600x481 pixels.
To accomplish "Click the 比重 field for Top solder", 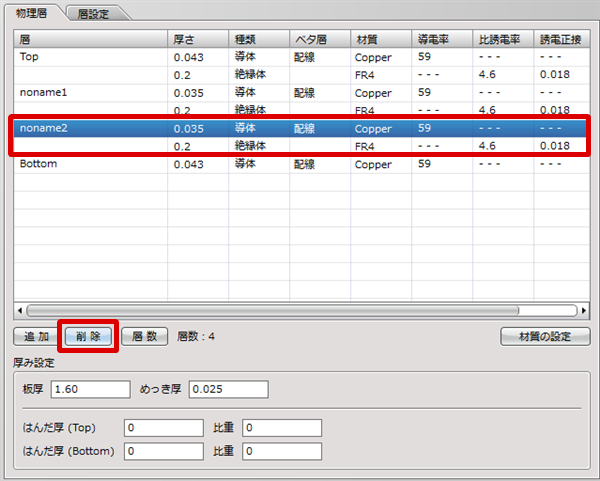I will [x=282, y=428].
